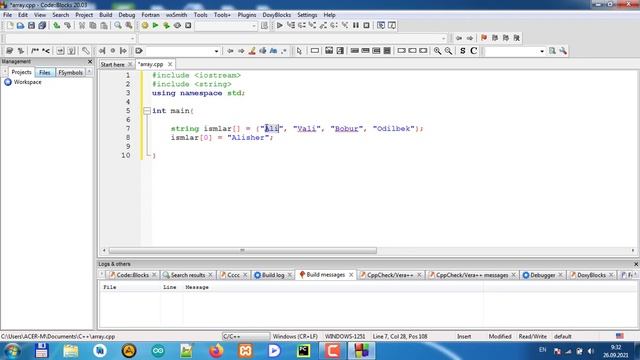640x360 pixels.
Task: Click the volume speaker tray icon
Action: tap(591, 351)
